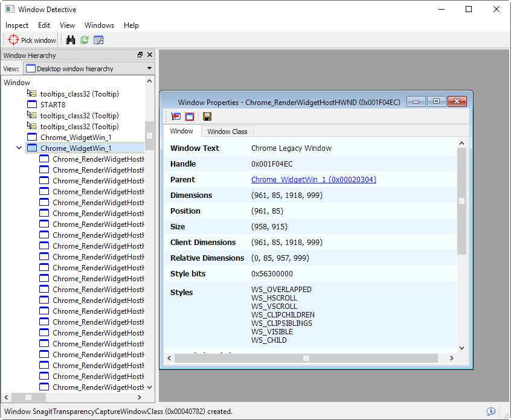The height and width of the screenshot is (420, 511).
Task: Collapse the selected Chrome_WidgetWin_1 node
Action: (x=19, y=148)
